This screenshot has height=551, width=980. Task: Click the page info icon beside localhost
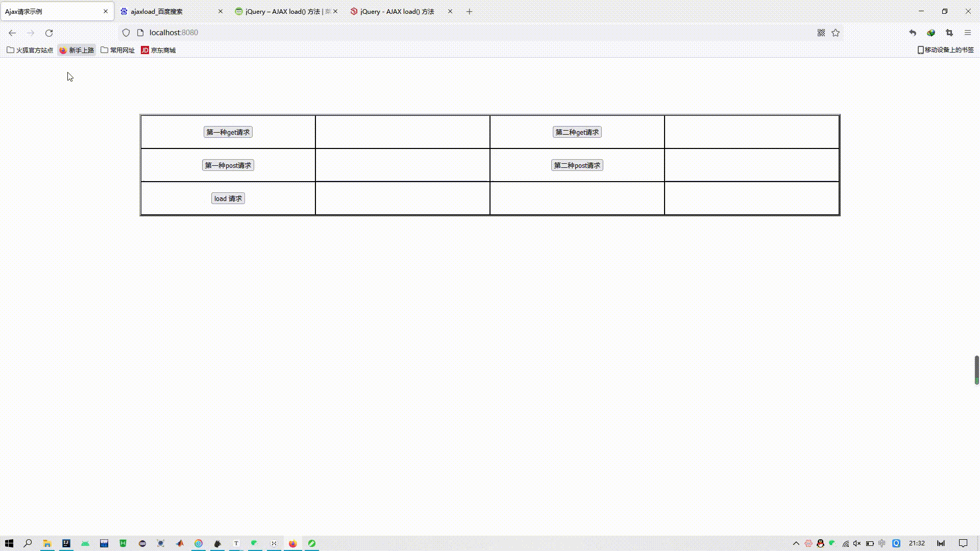(140, 33)
